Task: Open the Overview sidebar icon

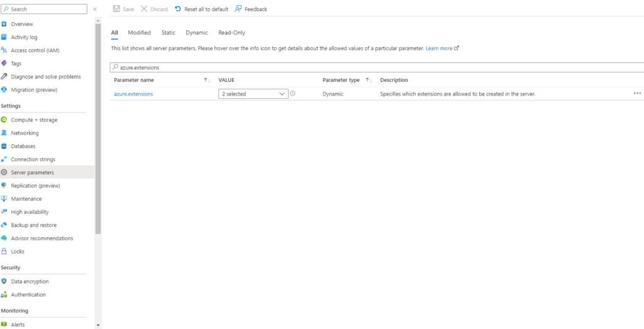Action: (4, 24)
